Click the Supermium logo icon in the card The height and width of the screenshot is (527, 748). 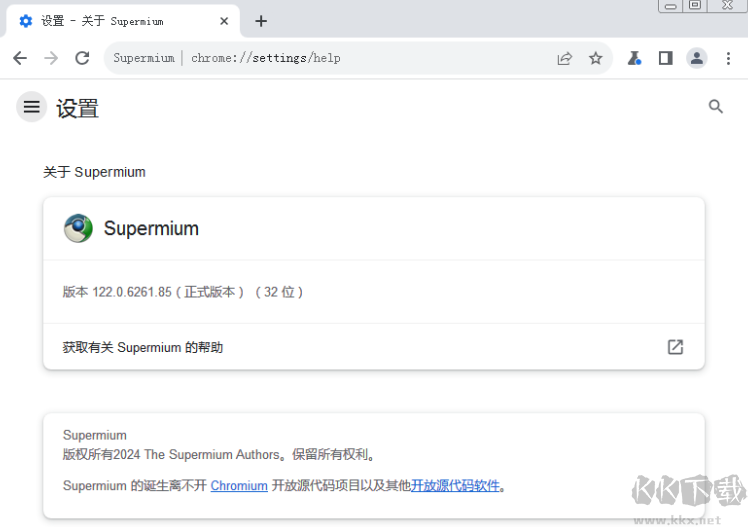pyautogui.click(x=78, y=228)
